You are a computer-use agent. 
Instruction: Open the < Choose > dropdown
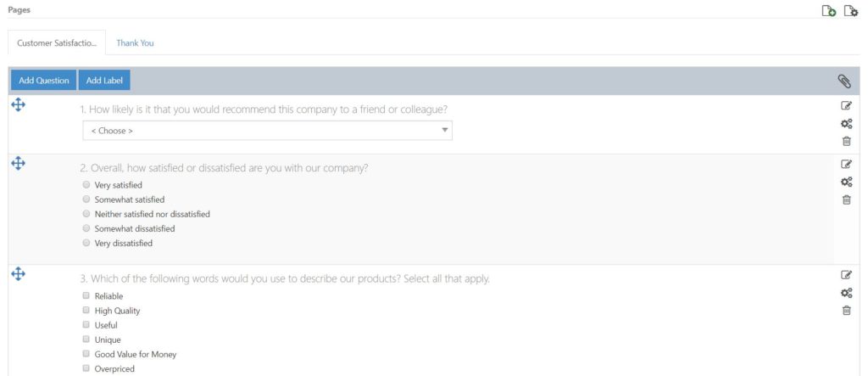pyautogui.click(x=267, y=131)
